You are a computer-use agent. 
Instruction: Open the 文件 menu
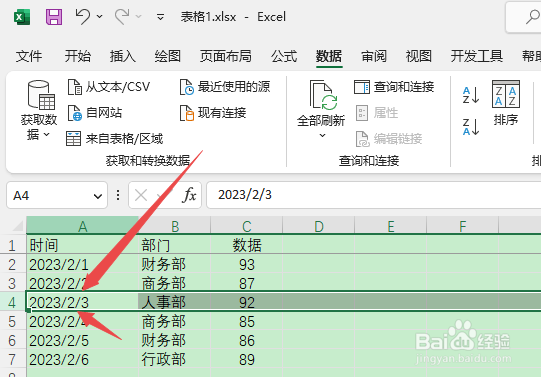pyautogui.click(x=29, y=56)
